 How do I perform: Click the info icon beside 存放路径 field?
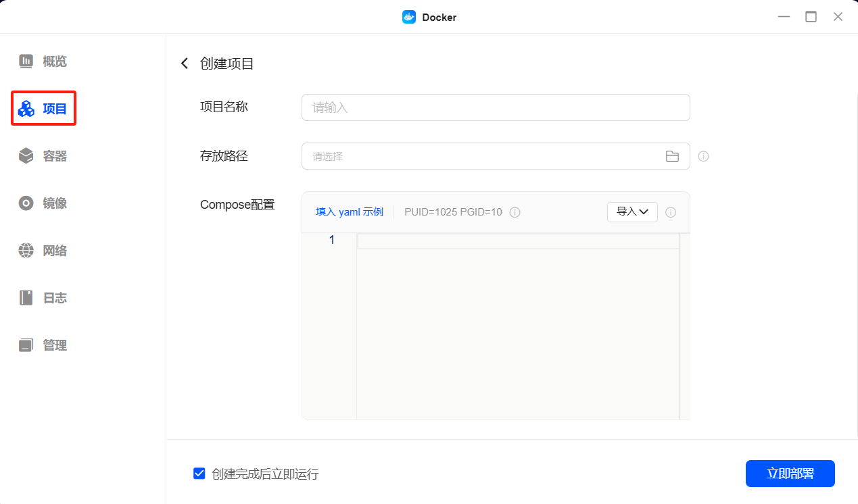point(703,156)
